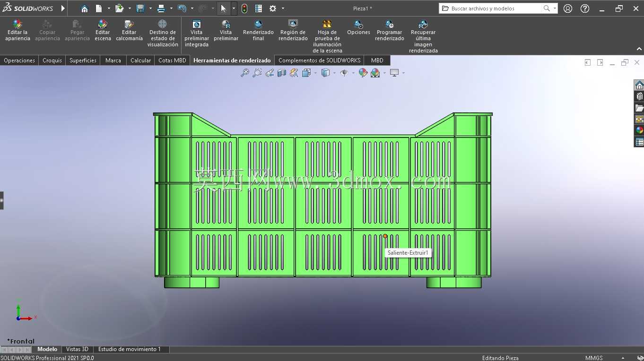Expand the Select tool dropdown arrow
This screenshot has height=361, width=644.
tap(234, 9)
